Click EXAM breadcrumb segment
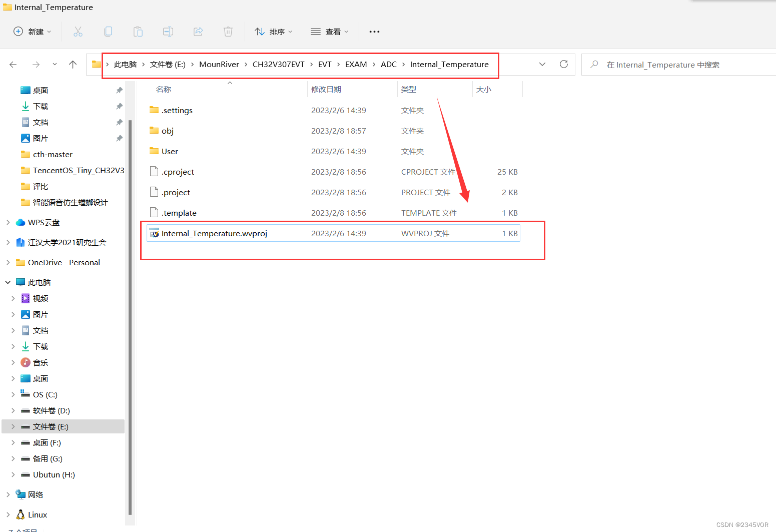Image resolution: width=776 pixels, height=532 pixels. (356, 65)
